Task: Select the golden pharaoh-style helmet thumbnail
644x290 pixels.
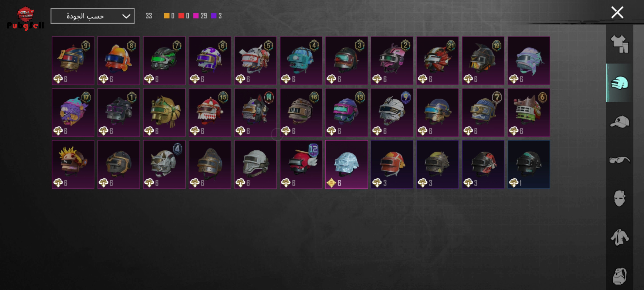Action: 164,113
